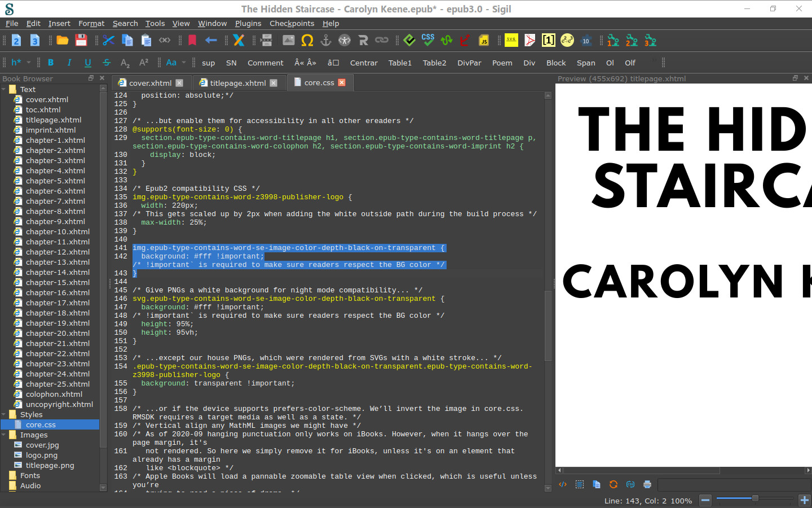The image size is (812, 508).
Task: Open the Plugins menu
Action: 248,23
